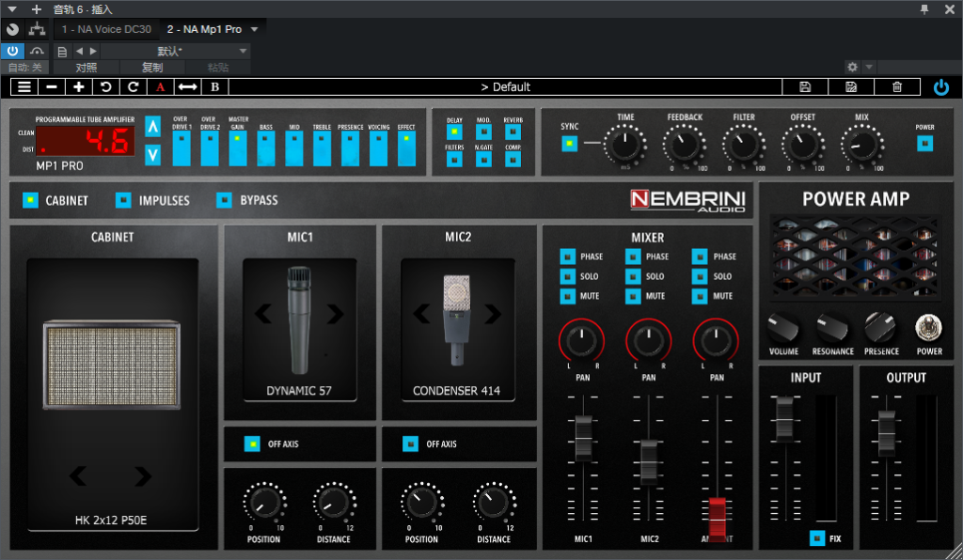This screenshot has height=560, width=963.
Task: Toggle OFF AXIS for MIC2
Action: pyautogui.click(x=410, y=443)
